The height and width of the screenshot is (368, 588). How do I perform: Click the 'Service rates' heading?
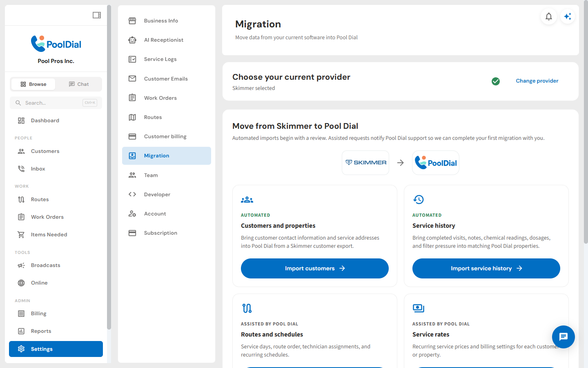(x=431, y=334)
